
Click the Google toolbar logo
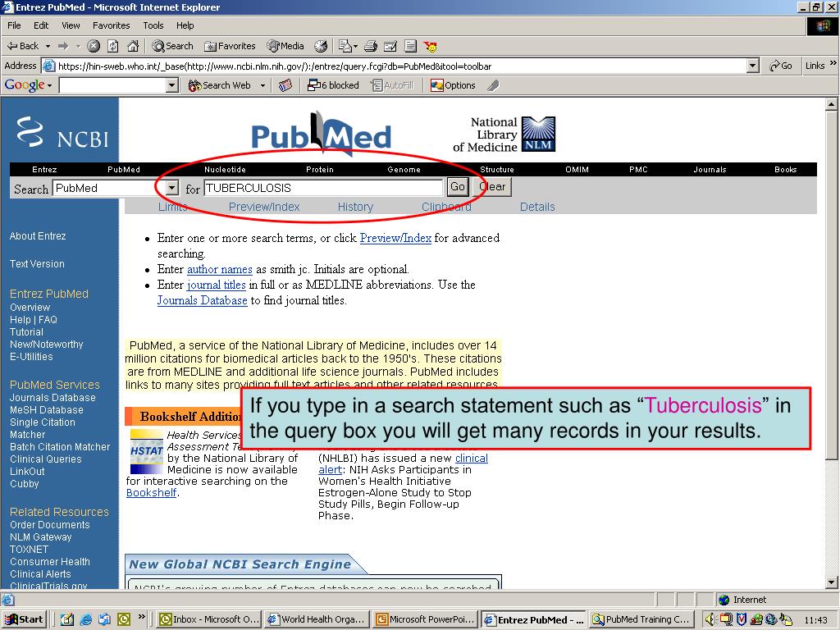coord(25,84)
